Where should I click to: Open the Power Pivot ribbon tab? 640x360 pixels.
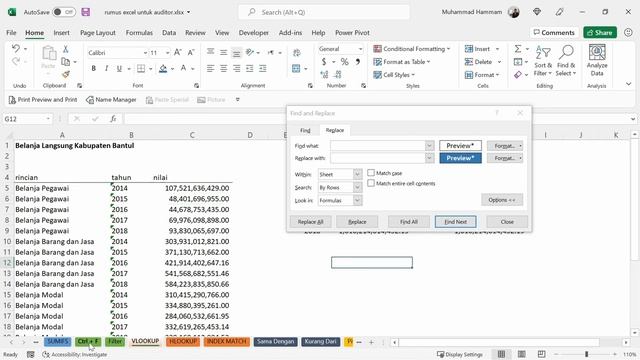point(352,33)
